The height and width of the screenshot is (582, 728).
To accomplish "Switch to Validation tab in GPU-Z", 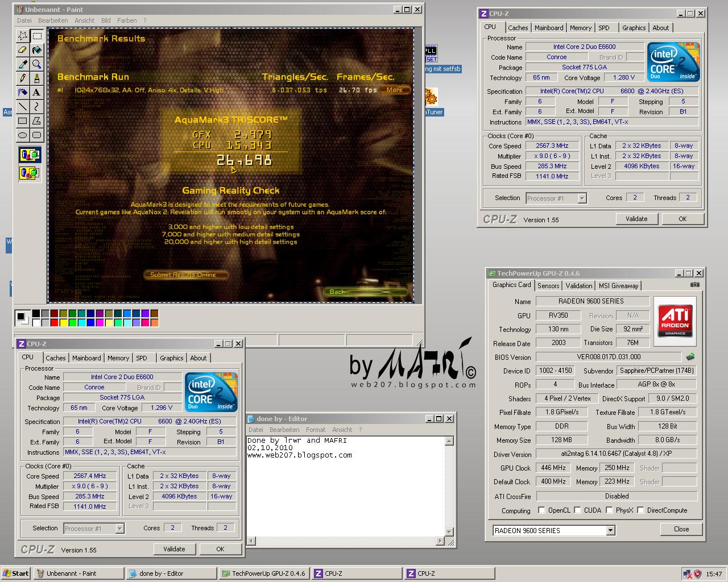I will [x=579, y=286].
